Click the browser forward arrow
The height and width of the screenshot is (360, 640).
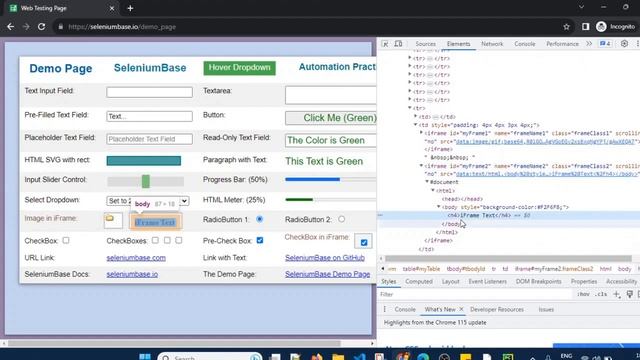point(26,27)
